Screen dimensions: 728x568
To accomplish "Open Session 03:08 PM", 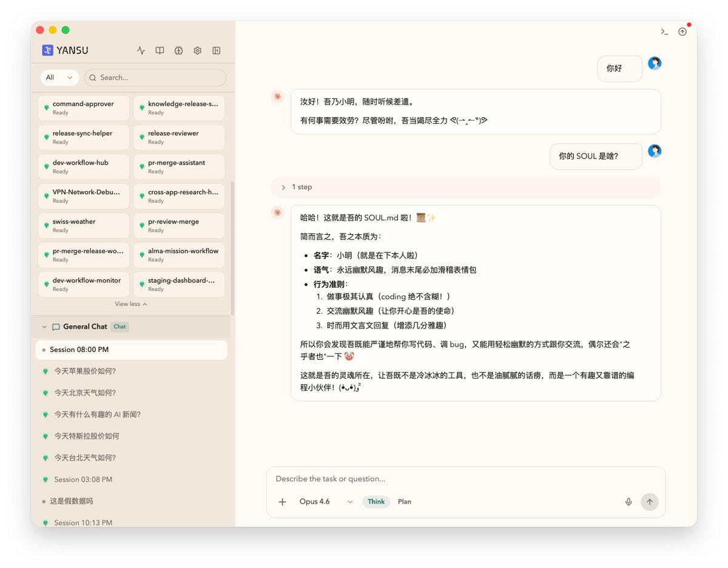I will (x=131, y=479).
